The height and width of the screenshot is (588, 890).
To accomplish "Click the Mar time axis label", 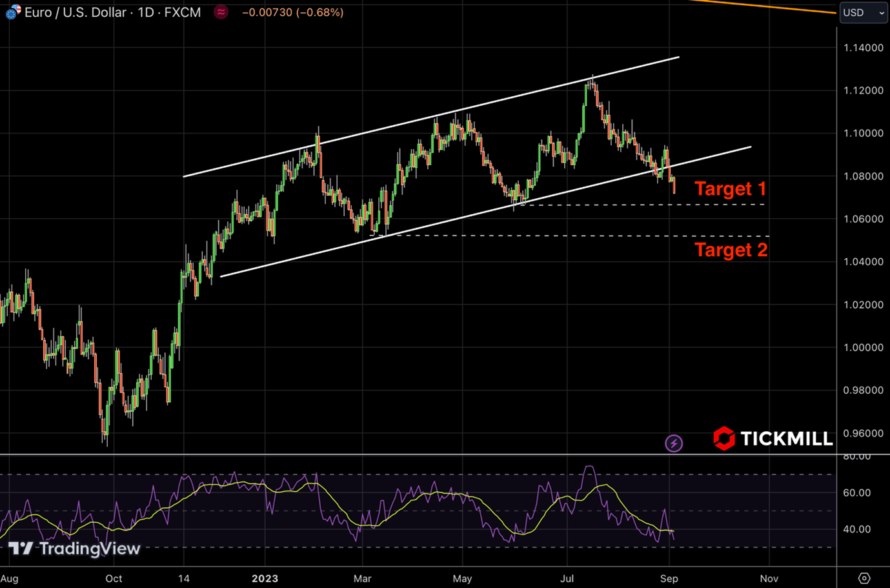I will [x=363, y=578].
